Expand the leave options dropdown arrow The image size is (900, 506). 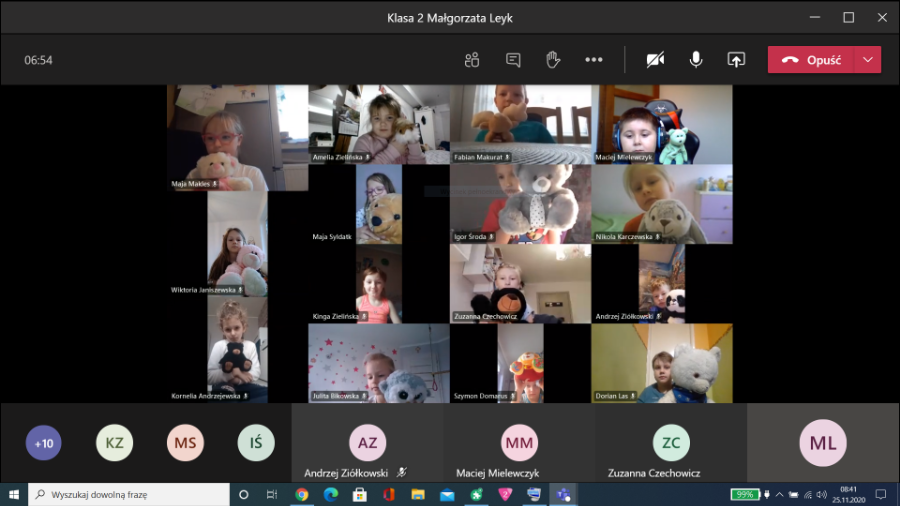[867, 60]
